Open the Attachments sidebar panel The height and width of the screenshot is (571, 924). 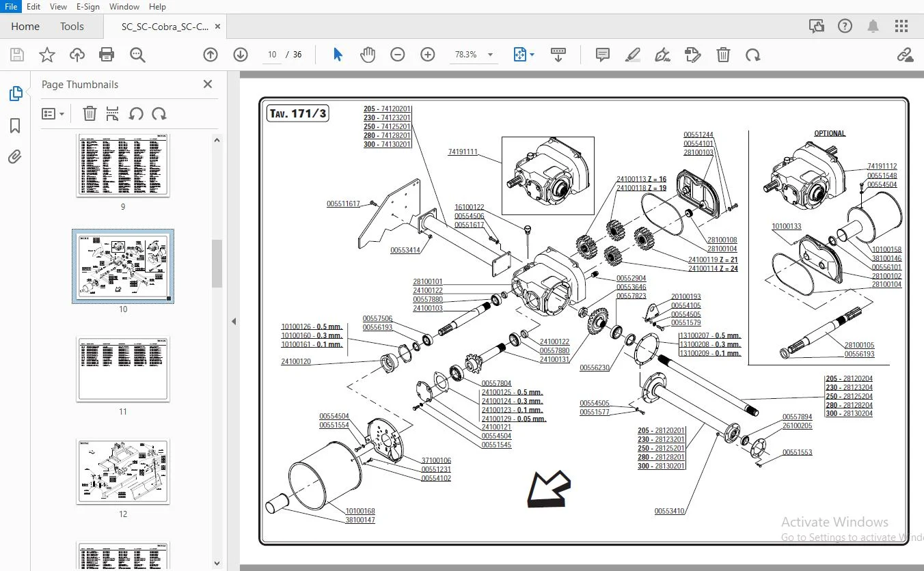point(16,157)
